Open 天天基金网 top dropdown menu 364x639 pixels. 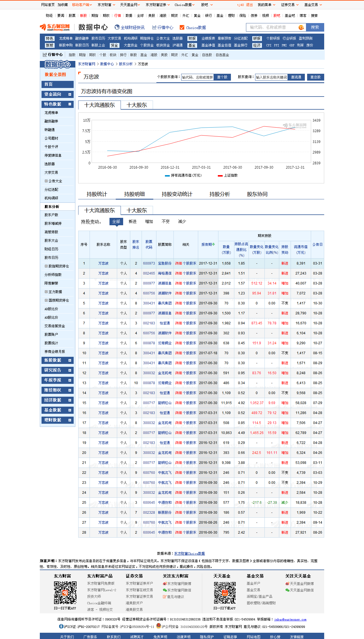(130, 5)
